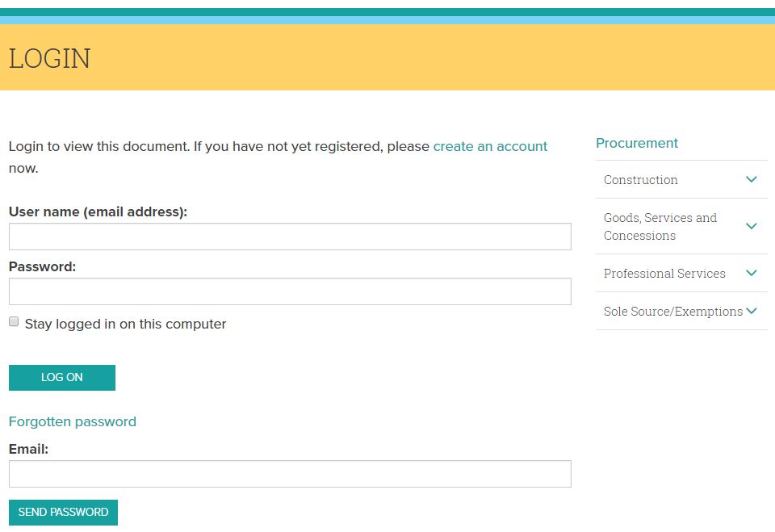Image resolution: width=775 pixels, height=532 pixels.
Task: Select the Sole Source/Exemptions sidebar item
Action: coord(672,311)
